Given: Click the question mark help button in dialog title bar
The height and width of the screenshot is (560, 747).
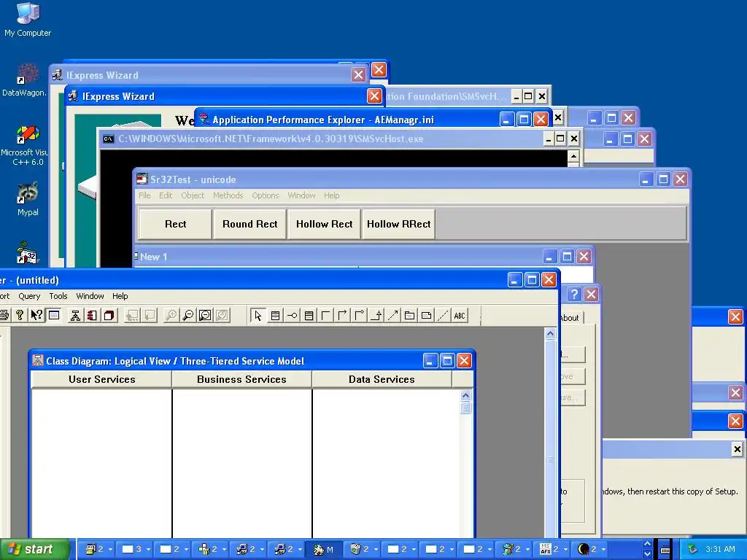Looking at the screenshot, I should (x=574, y=295).
